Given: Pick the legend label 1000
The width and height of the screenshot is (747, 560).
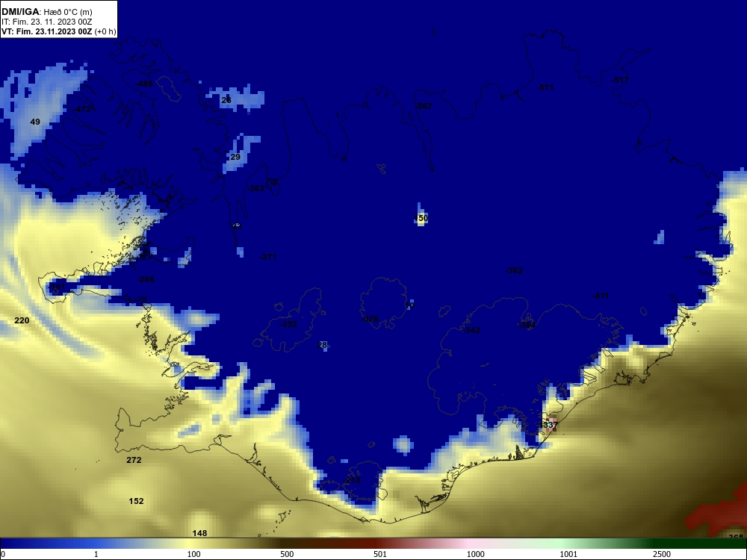Looking at the screenshot, I should point(475,554).
